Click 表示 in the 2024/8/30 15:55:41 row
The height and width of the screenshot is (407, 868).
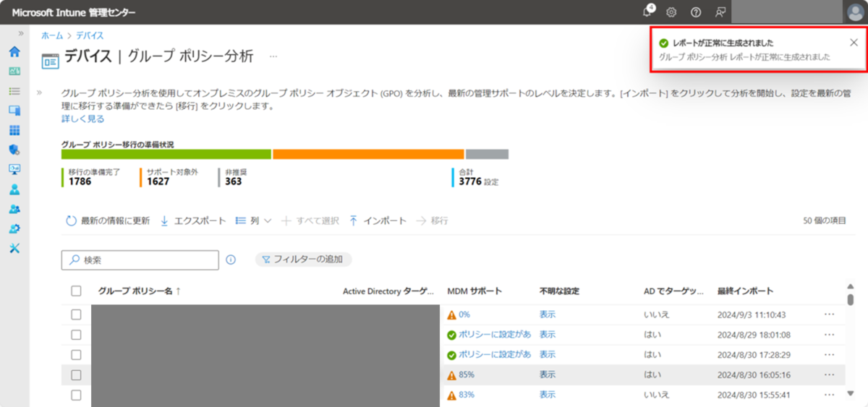pyautogui.click(x=548, y=395)
